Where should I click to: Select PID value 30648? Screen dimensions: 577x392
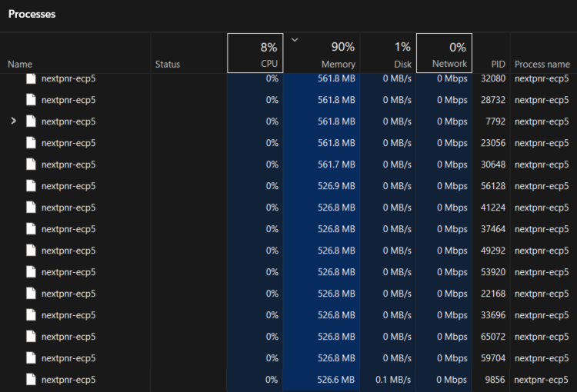tap(493, 164)
